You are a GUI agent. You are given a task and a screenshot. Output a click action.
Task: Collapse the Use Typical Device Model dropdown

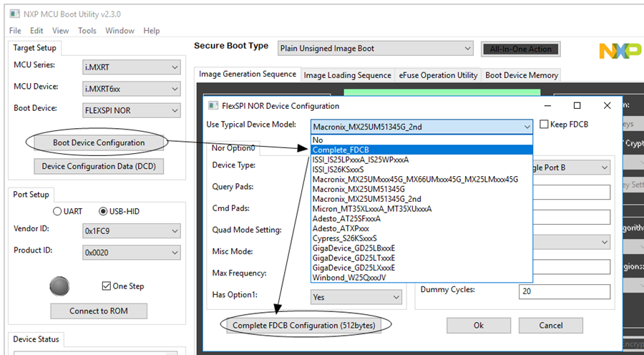(x=421, y=127)
